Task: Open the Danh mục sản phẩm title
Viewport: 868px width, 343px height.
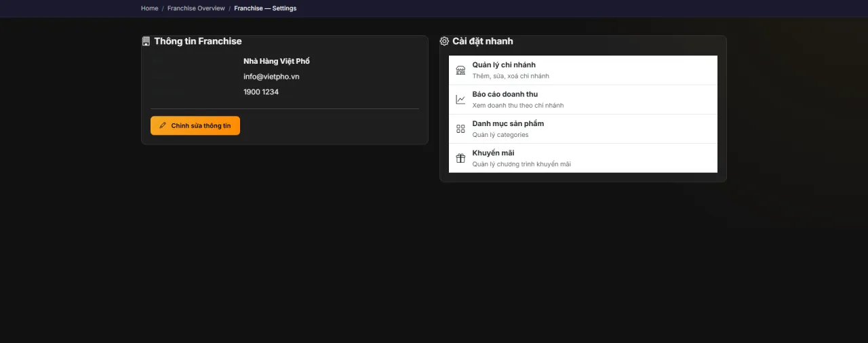Action: [x=508, y=123]
